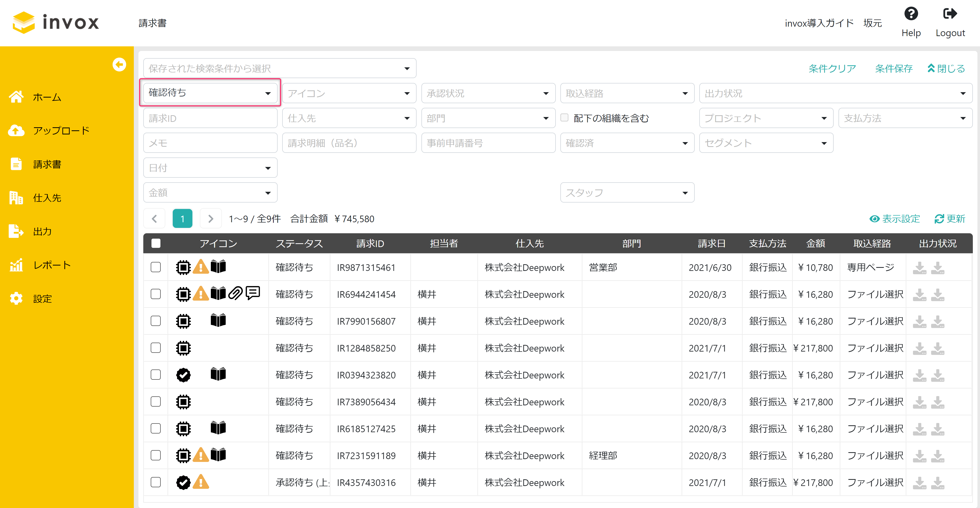Select the checkbox for row IR7231591189
Viewport: 980px width, 508px height.
(156, 456)
